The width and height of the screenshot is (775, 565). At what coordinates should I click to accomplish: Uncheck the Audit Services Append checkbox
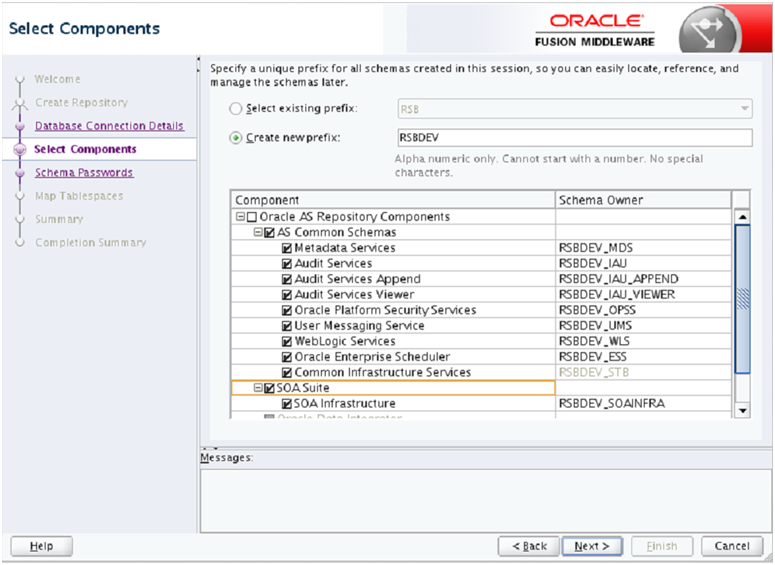[x=287, y=279]
